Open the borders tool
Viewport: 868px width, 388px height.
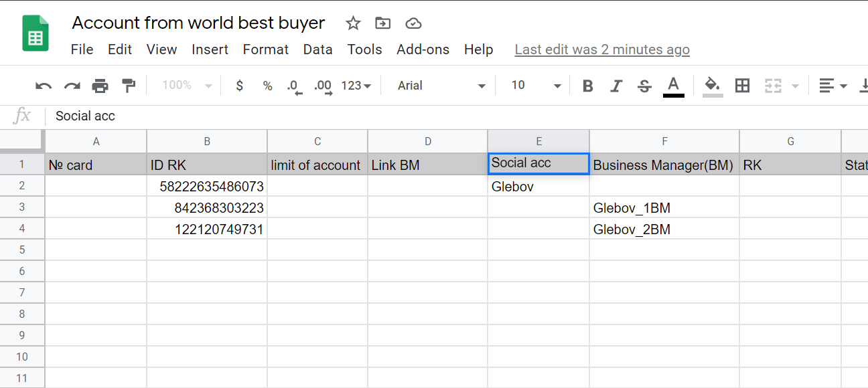[742, 85]
